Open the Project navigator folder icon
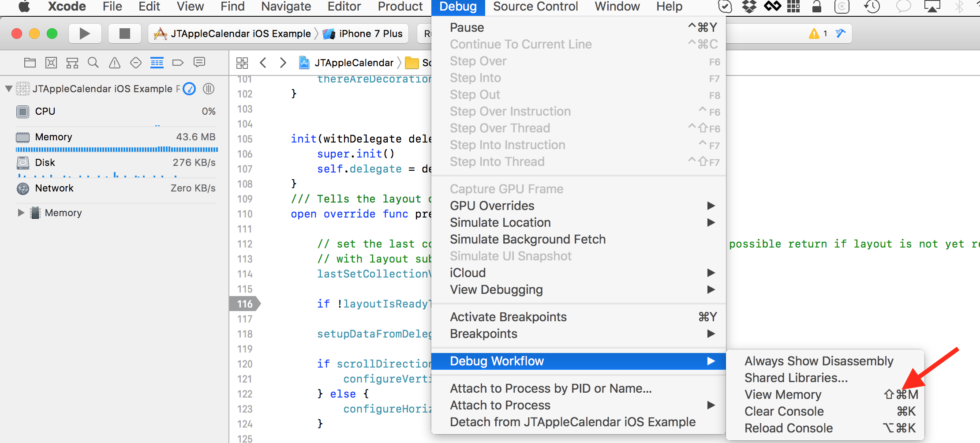Image resolution: width=980 pixels, height=443 pixels. click(x=30, y=63)
